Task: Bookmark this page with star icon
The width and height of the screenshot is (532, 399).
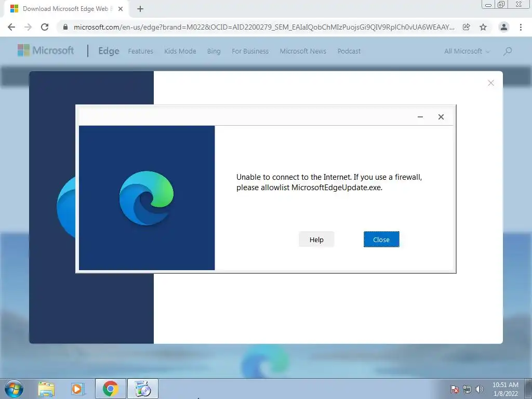Action: [x=483, y=27]
